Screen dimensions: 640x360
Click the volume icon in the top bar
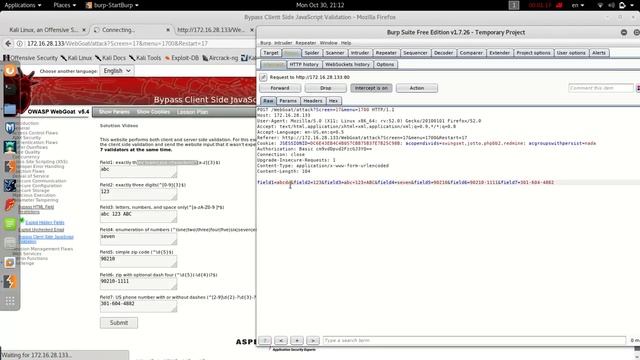pyautogui.click(x=611, y=5)
